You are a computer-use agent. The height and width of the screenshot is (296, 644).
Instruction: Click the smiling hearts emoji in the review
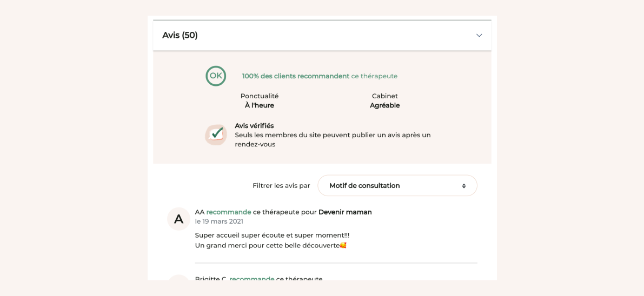pos(343,246)
